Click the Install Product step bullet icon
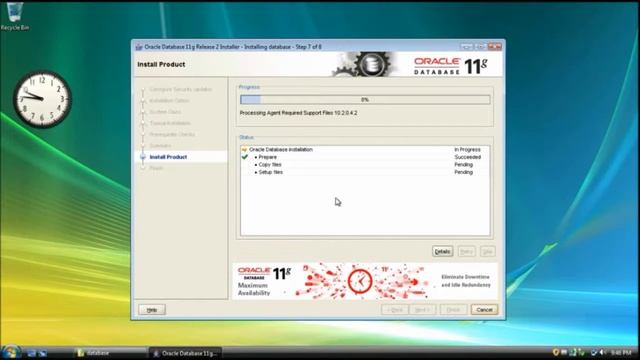Viewport: 640px width, 360px height. (143, 157)
